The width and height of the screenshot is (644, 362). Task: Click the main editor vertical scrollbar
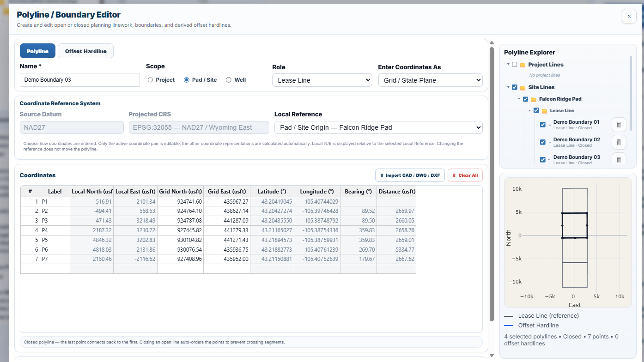[492, 184]
